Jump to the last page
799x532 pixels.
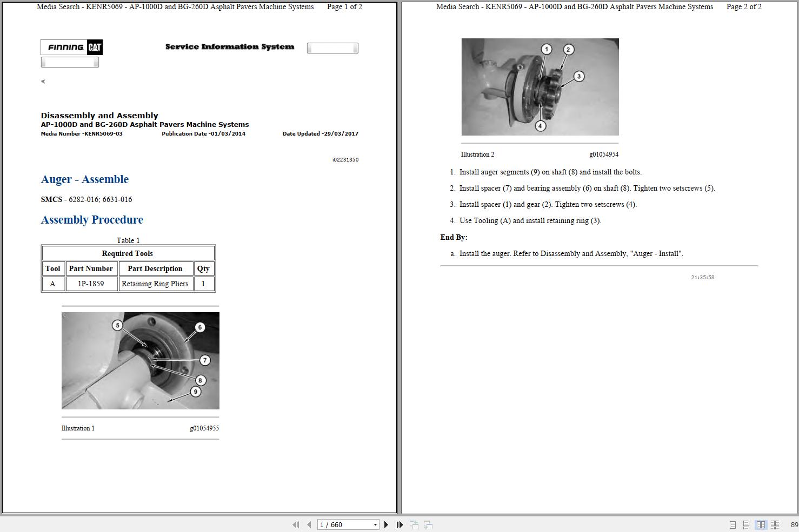pos(399,524)
